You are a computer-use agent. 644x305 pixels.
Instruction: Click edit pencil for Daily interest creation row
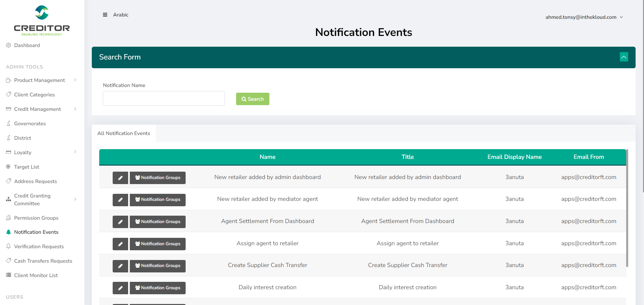pyautogui.click(x=120, y=288)
